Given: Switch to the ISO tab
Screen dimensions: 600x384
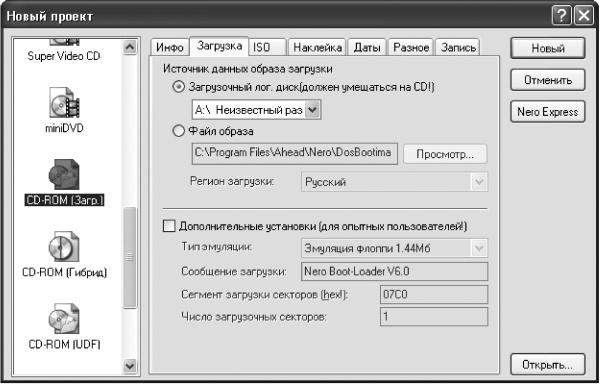Looking at the screenshot, I should tap(268, 47).
